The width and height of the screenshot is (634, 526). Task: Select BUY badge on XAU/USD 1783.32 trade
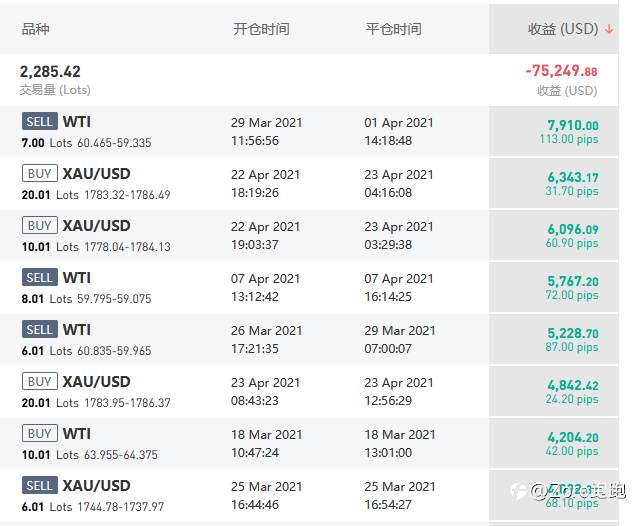point(40,173)
